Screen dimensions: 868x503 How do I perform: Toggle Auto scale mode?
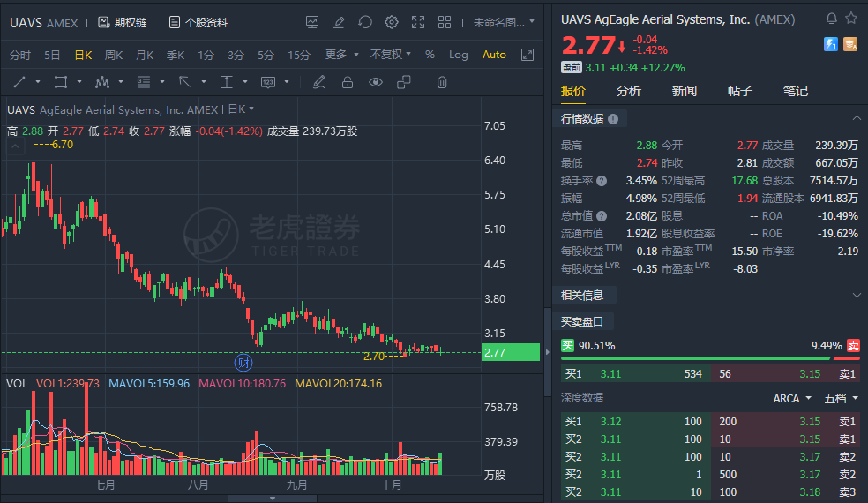[494, 55]
